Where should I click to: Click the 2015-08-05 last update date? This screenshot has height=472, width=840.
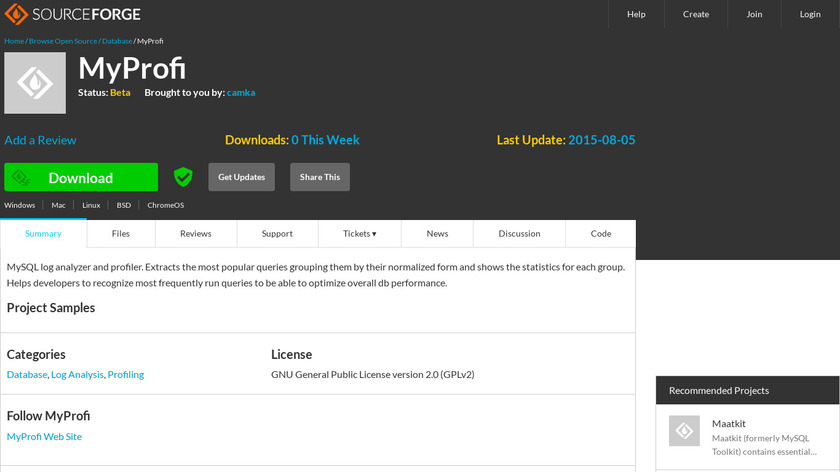pos(602,140)
